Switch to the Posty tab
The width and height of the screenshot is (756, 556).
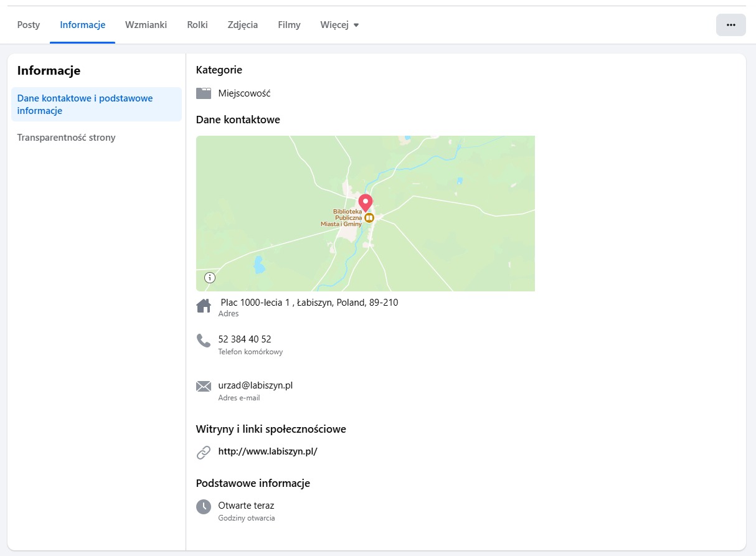click(x=29, y=25)
